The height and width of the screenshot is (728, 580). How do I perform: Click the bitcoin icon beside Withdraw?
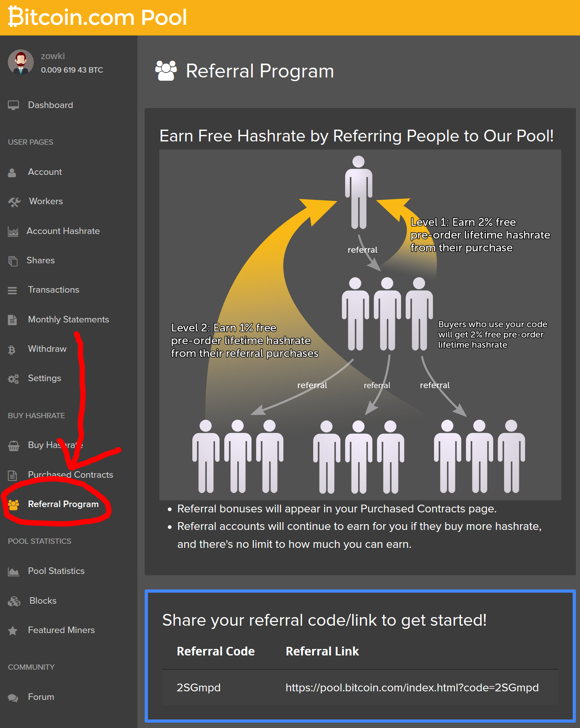pyautogui.click(x=12, y=350)
